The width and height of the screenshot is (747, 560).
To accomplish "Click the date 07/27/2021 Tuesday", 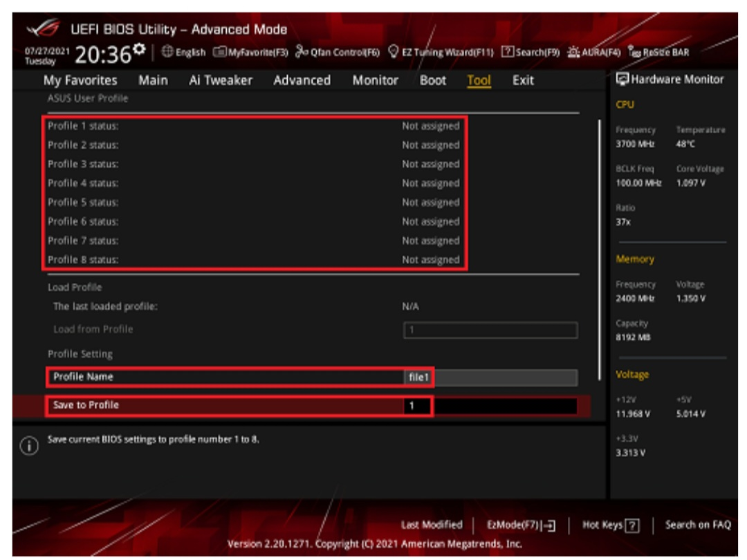I will [x=47, y=56].
